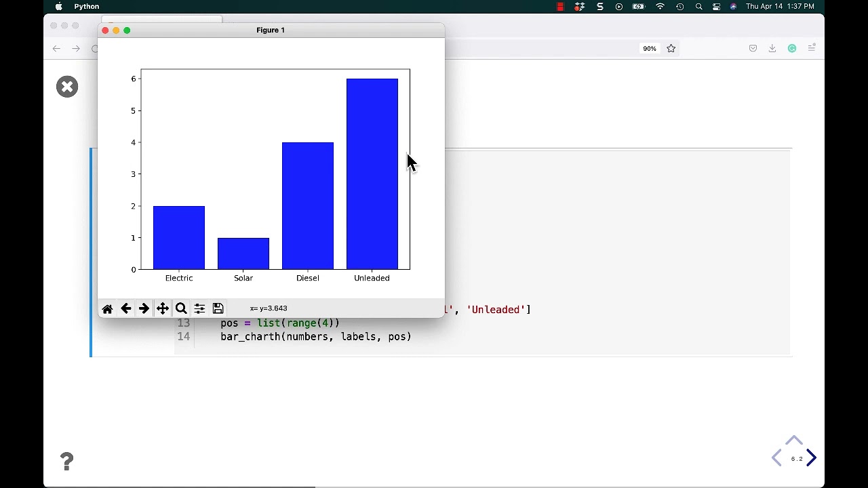This screenshot has width=868, height=488.
Task: Go back to previous view in figure toolbar
Action: [x=125, y=309]
